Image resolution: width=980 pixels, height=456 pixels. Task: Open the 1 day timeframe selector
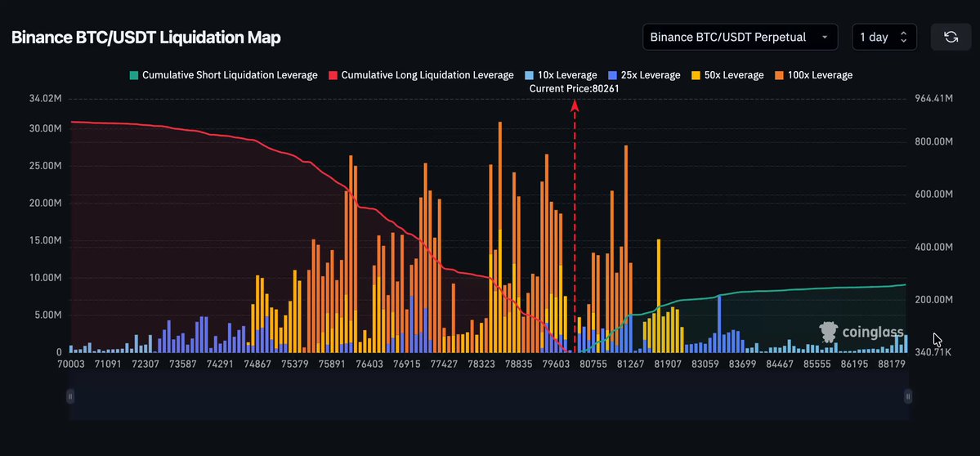point(884,37)
